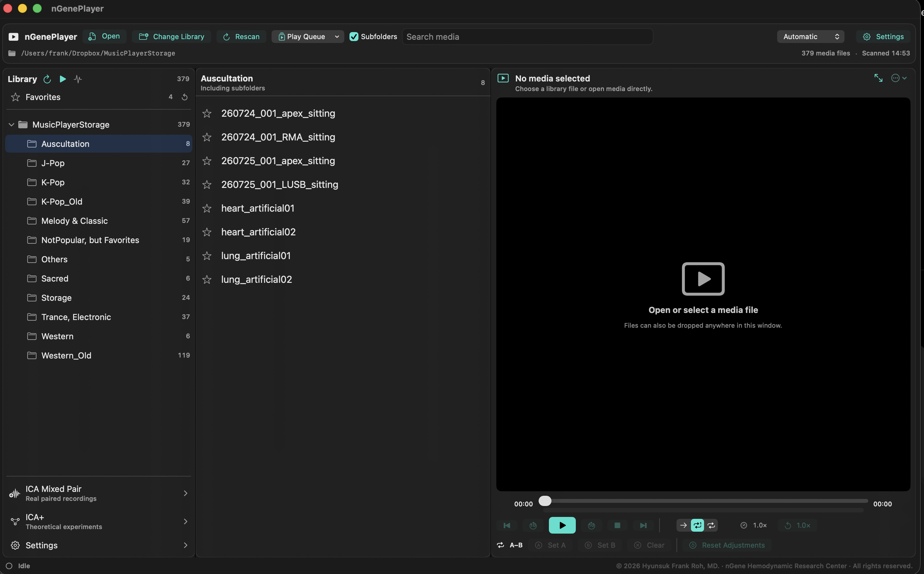This screenshot has width=924, height=574.
Task: Open the K-Pop folder
Action: click(99, 182)
